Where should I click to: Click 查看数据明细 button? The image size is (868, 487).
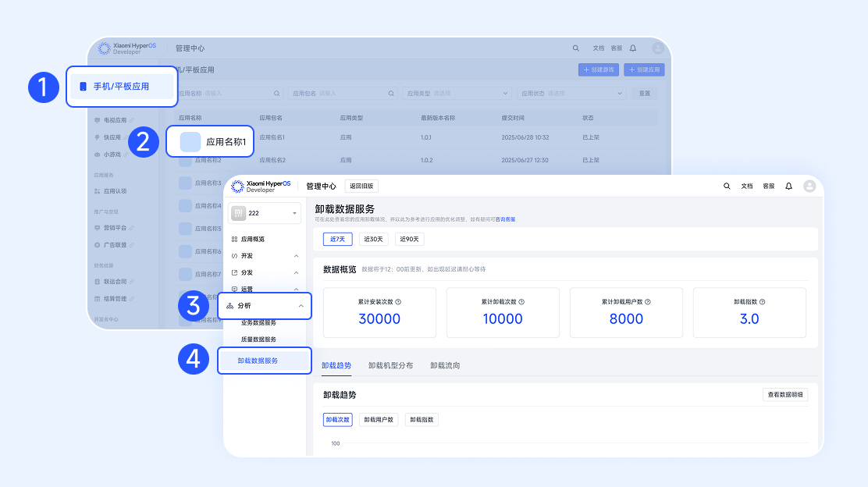785,395
